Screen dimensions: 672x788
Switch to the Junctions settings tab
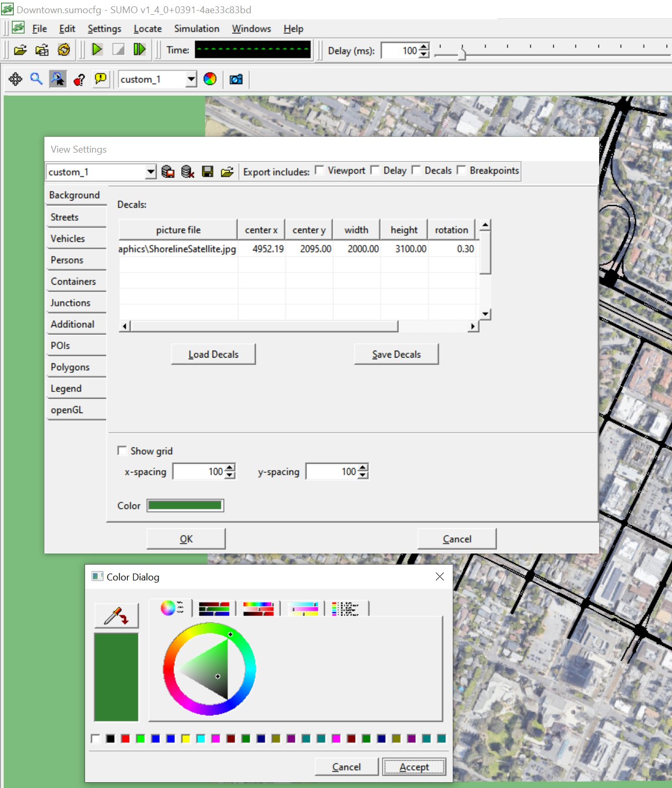[70, 303]
